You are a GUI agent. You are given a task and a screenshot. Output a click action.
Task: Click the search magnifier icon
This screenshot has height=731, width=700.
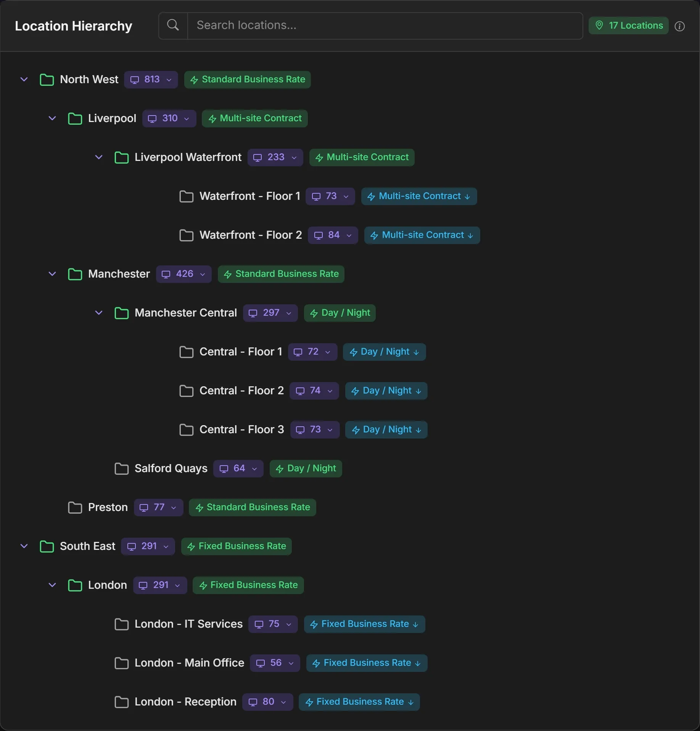click(x=173, y=25)
